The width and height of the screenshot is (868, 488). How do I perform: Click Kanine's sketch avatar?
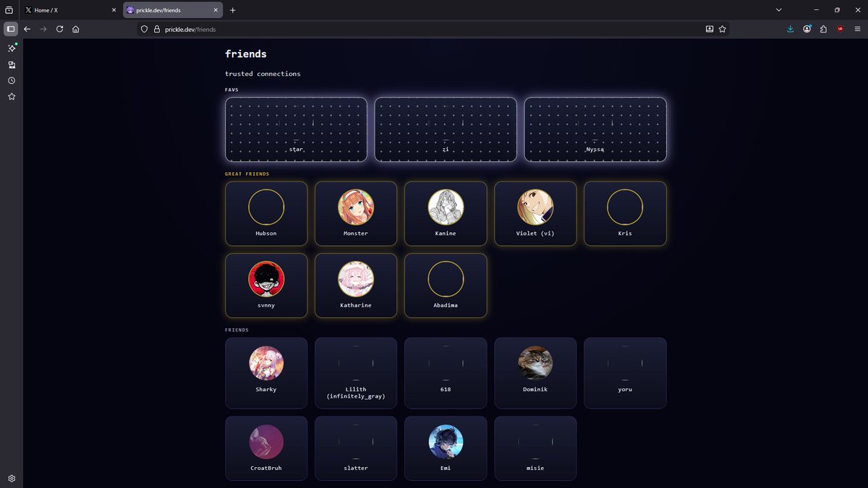[446, 207]
